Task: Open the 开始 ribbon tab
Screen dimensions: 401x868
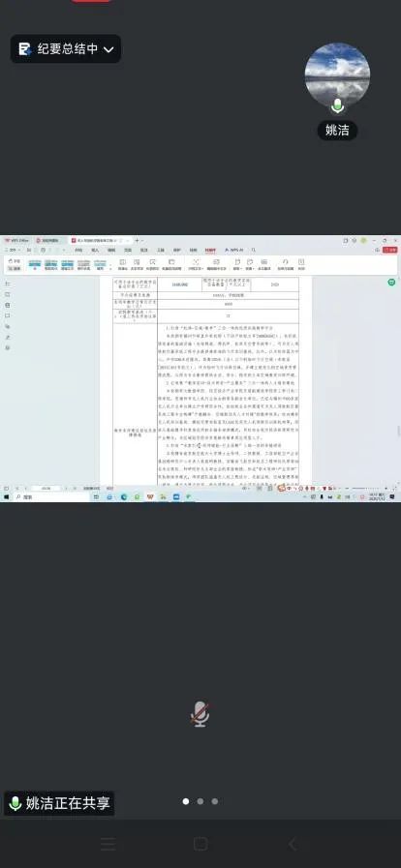Action: (x=79, y=251)
